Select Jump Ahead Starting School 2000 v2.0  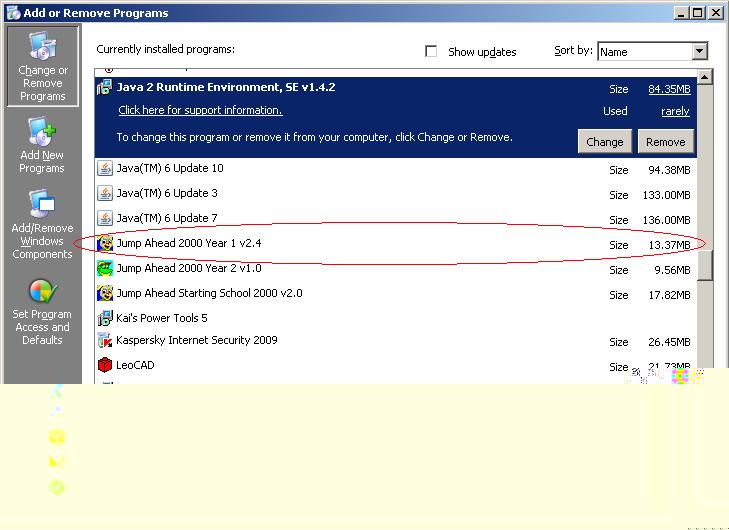pos(395,294)
